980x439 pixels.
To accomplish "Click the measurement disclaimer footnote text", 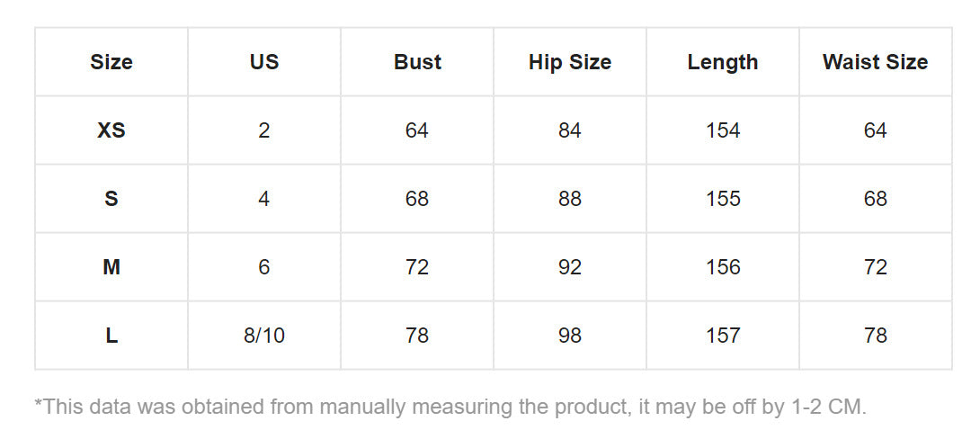I will point(450,407).
